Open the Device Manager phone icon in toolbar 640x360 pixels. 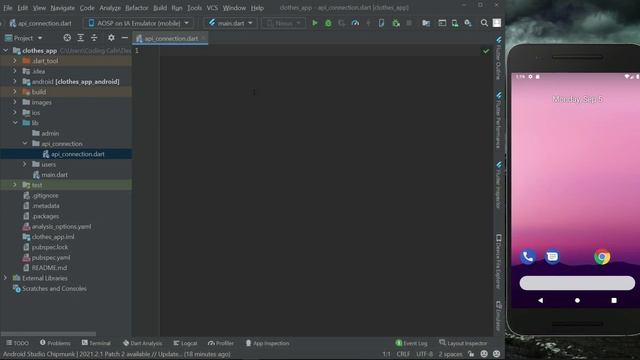tap(455, 23)
